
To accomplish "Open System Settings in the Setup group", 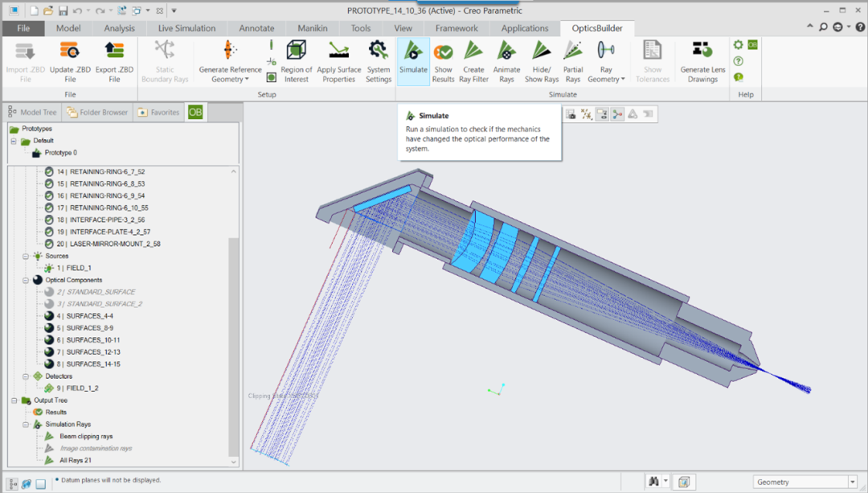I will tap(379, 61).
